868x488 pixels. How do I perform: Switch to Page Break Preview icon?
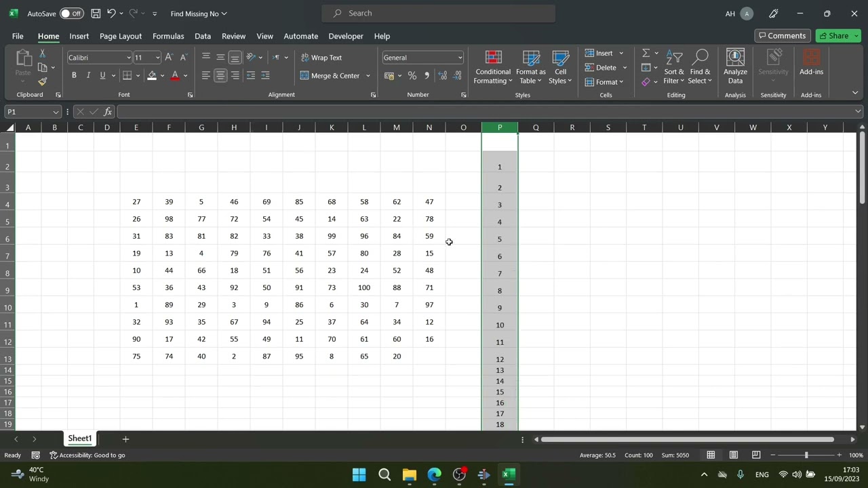[x=756, y=455]
